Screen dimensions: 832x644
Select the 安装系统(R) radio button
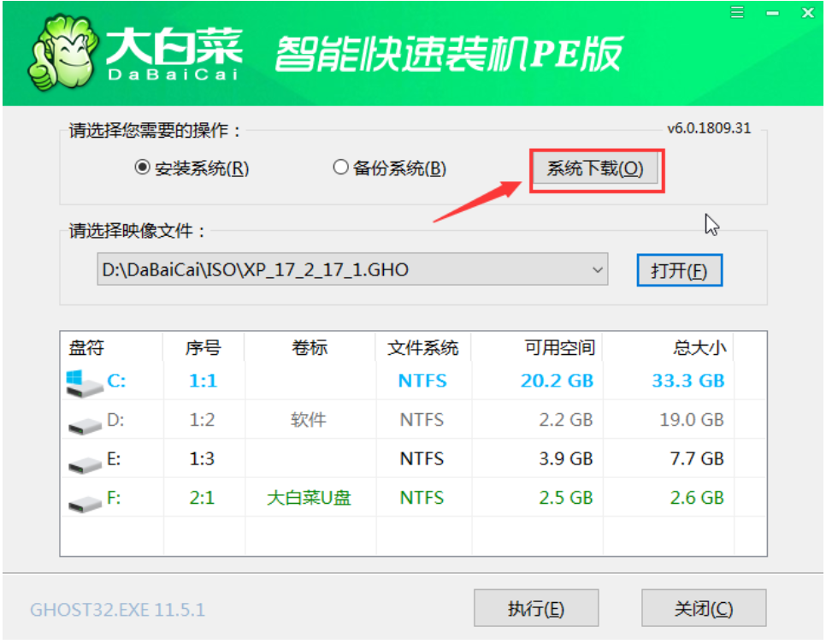coord(142,168)
